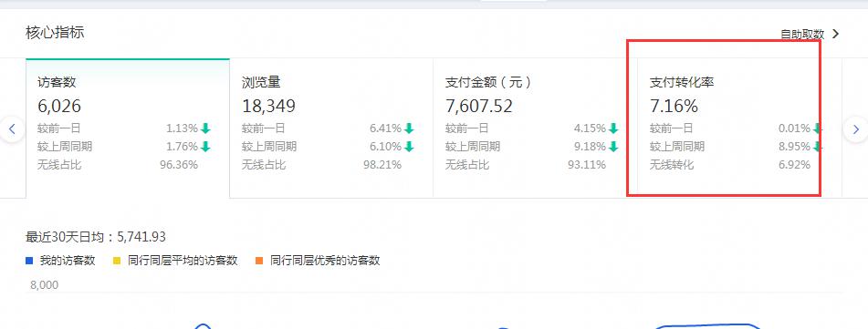Toggle 同行同层优秀的访客数 orange legend square
This screenshot has width=868, height=329.
point(259,261)
